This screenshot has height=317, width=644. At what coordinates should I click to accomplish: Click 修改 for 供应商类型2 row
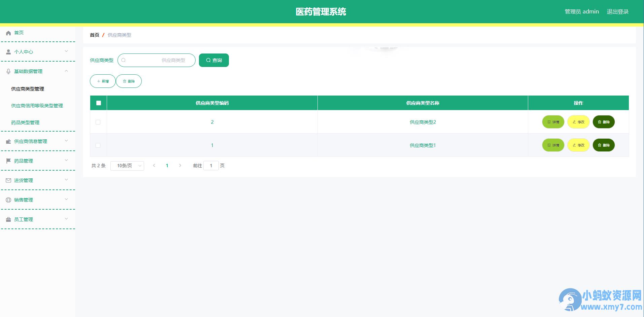coord(578,122)
